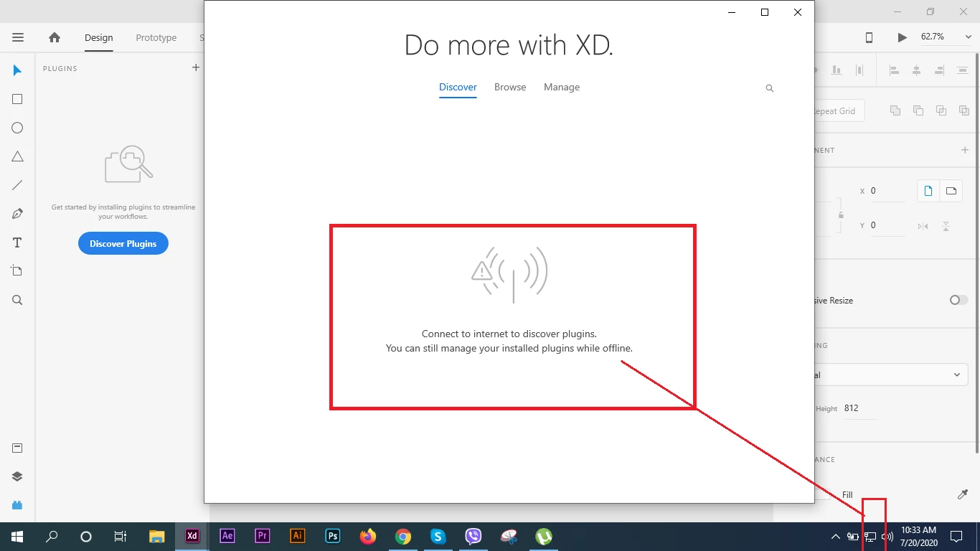Click the align right icon
Screen dimensions: 980x551
coord(939,70)
